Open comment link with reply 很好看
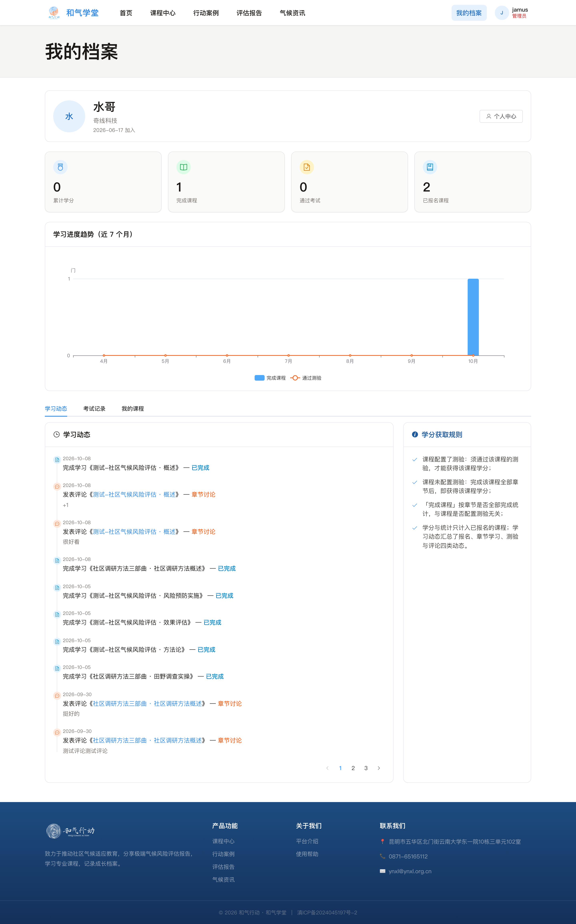Screen dimensions: 576x924 tap(134, 532)
